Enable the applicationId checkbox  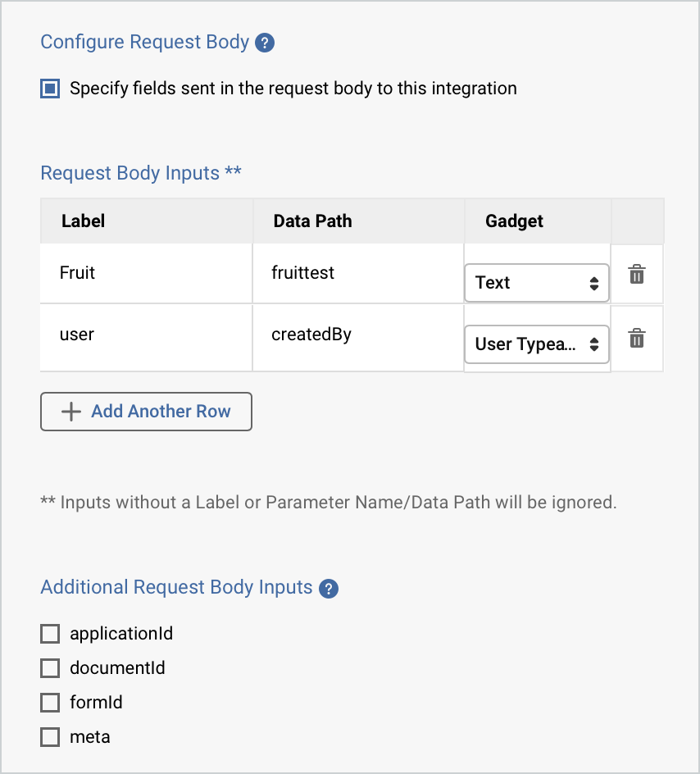(x=49, y=634)
